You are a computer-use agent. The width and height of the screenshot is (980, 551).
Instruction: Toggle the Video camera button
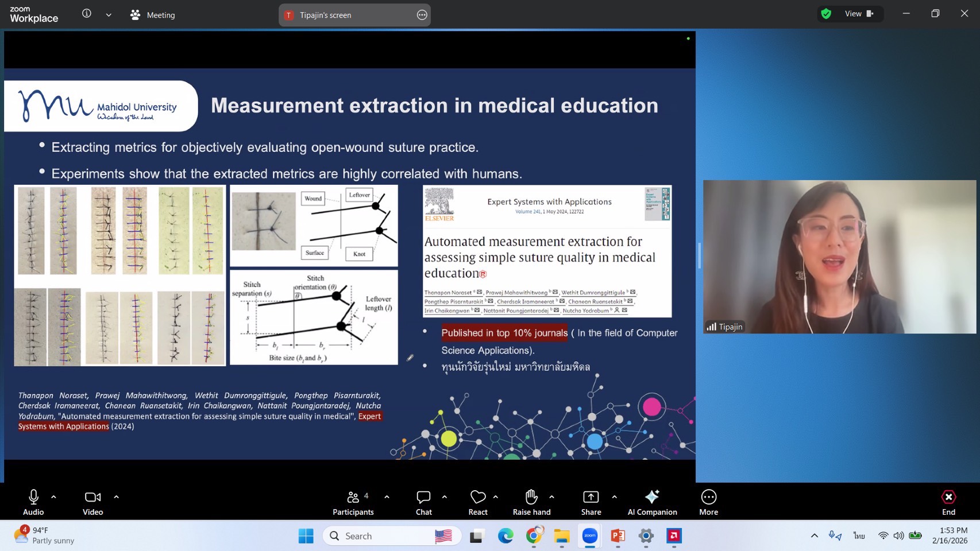coord(92,502)
